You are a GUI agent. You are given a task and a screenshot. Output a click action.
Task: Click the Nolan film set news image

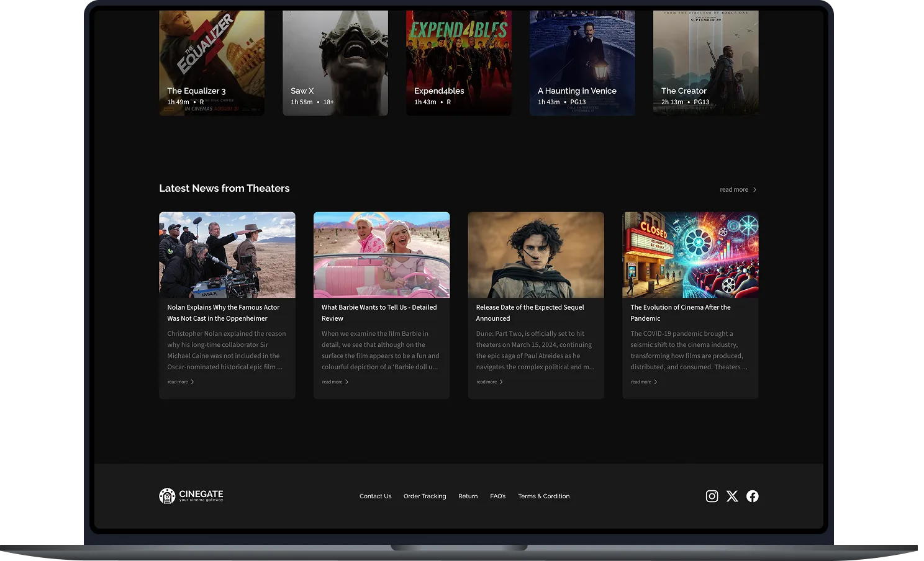(227, 255)
